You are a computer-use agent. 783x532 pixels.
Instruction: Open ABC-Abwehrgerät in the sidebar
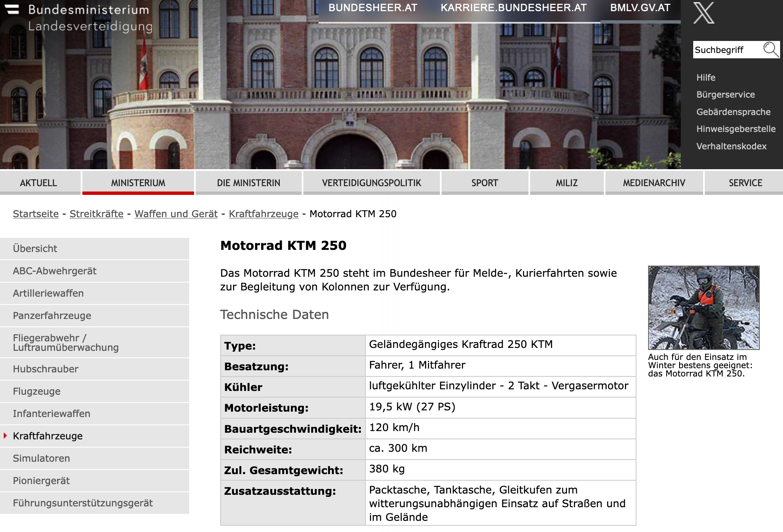94,271
